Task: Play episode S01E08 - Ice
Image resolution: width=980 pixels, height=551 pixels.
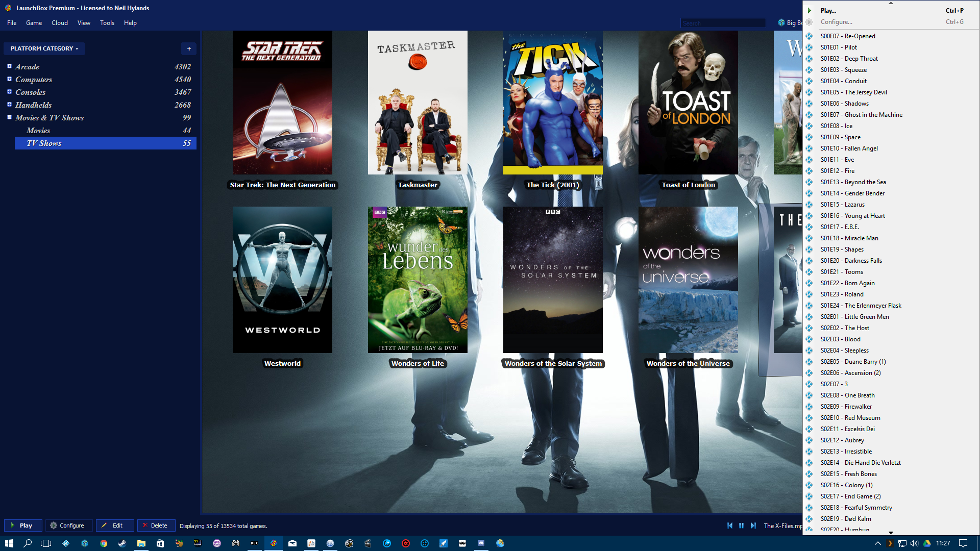Action: point(891,126)
